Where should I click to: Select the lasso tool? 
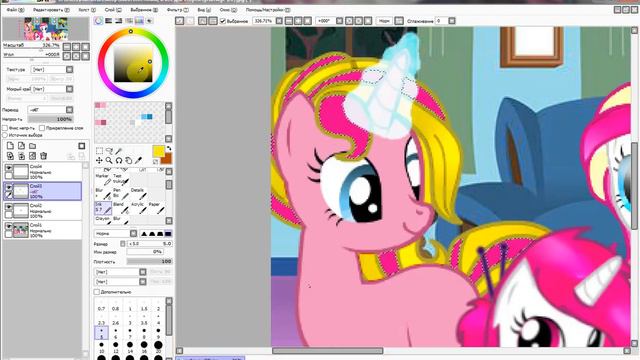109,151
